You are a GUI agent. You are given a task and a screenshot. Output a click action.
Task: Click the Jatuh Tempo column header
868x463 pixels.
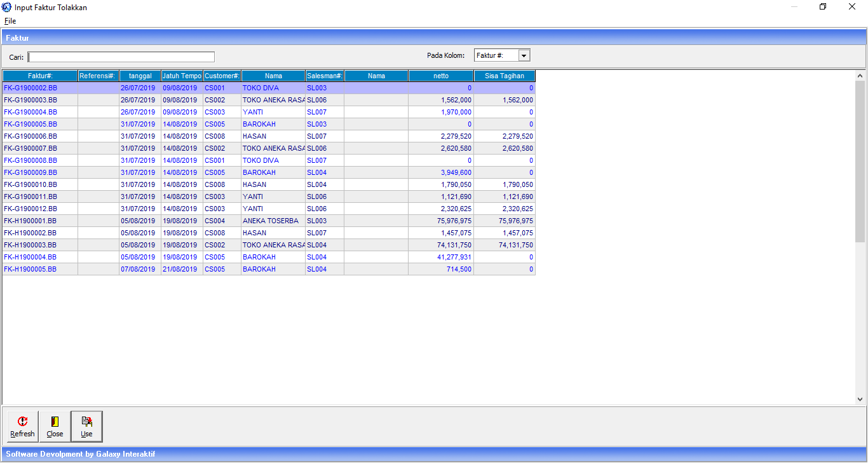[182, 76]
